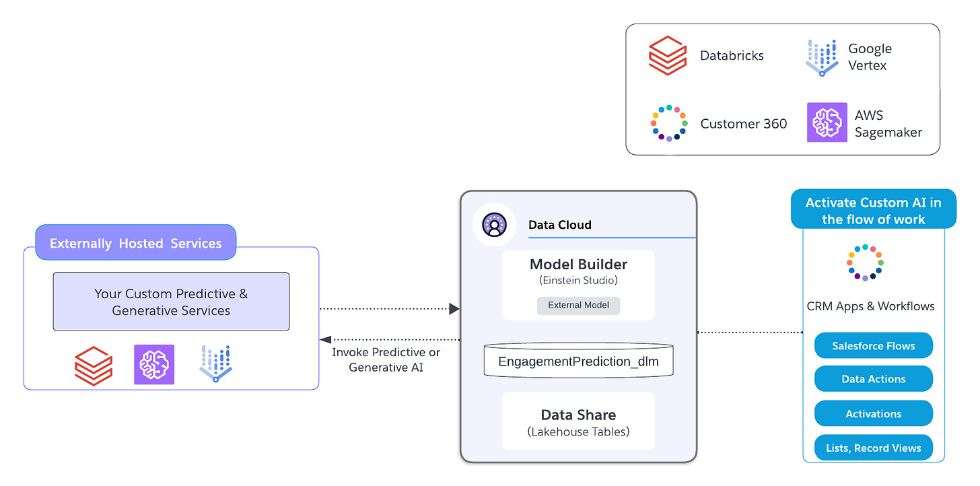The image size is (980, 486).
Task: Click the Databricks logo in the legend box
Action: pos(668,55)
